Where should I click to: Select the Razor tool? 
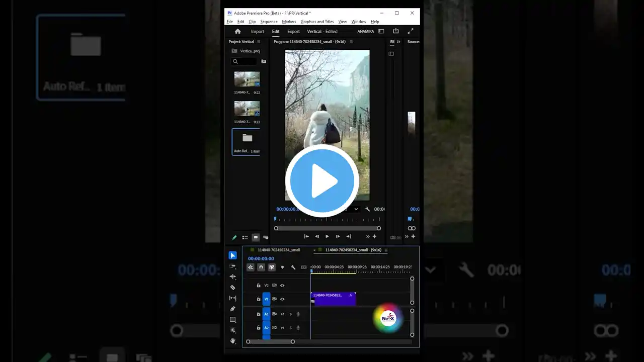(232, 288)
